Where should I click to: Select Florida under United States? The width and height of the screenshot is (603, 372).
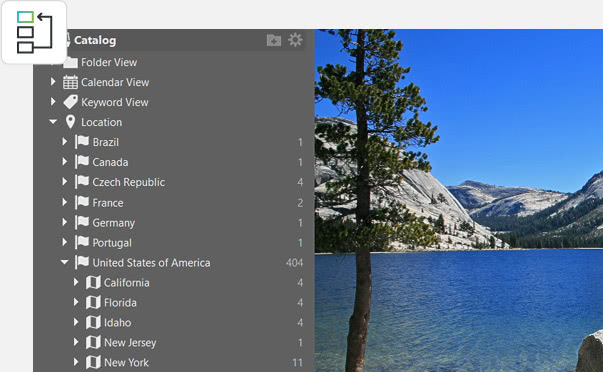click(120, 303)
